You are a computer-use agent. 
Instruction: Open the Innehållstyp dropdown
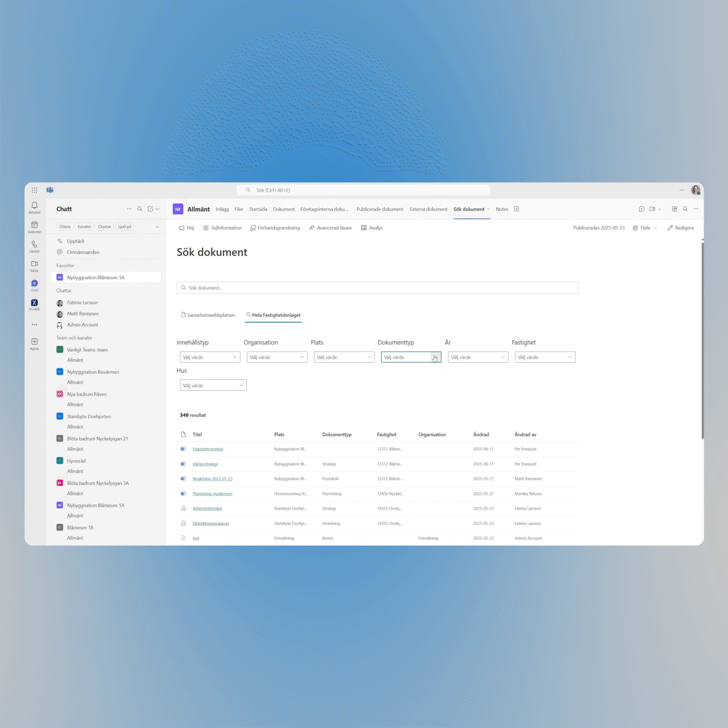click(210, 357)
